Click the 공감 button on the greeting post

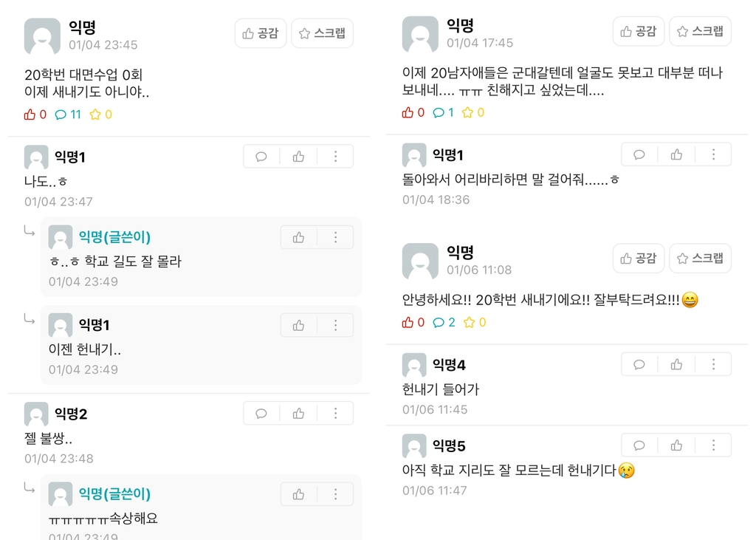[x=639, y=258]
